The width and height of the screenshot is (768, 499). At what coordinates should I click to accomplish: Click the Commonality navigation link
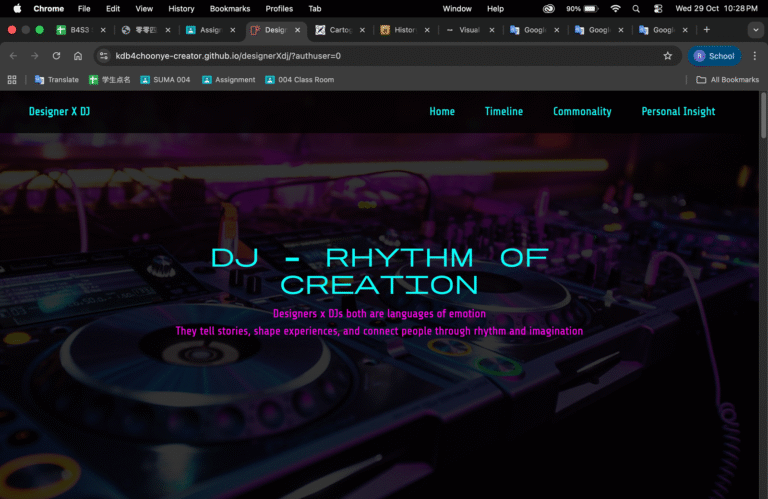pos(582,112)
